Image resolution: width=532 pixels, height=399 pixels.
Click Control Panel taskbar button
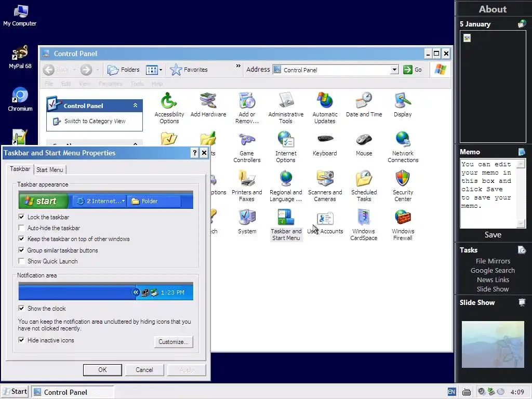[x=73, y=392]
